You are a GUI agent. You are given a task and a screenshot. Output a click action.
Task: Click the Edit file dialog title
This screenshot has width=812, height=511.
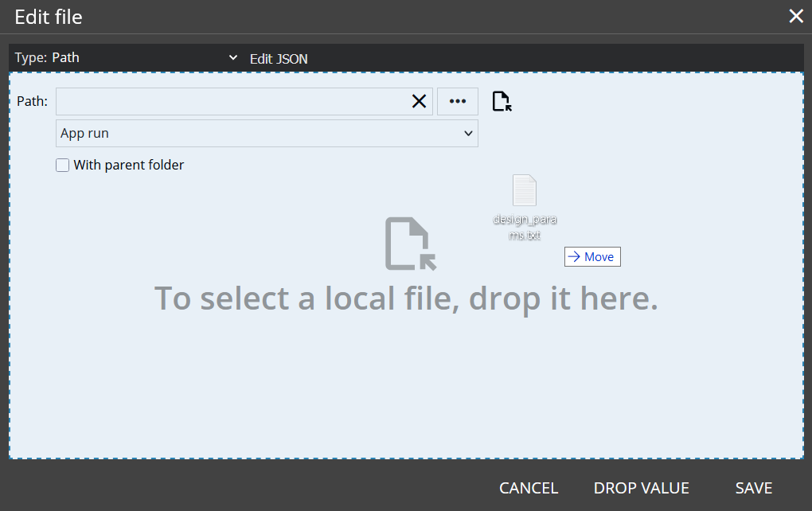pyautogui.click(x=49, y=17)
